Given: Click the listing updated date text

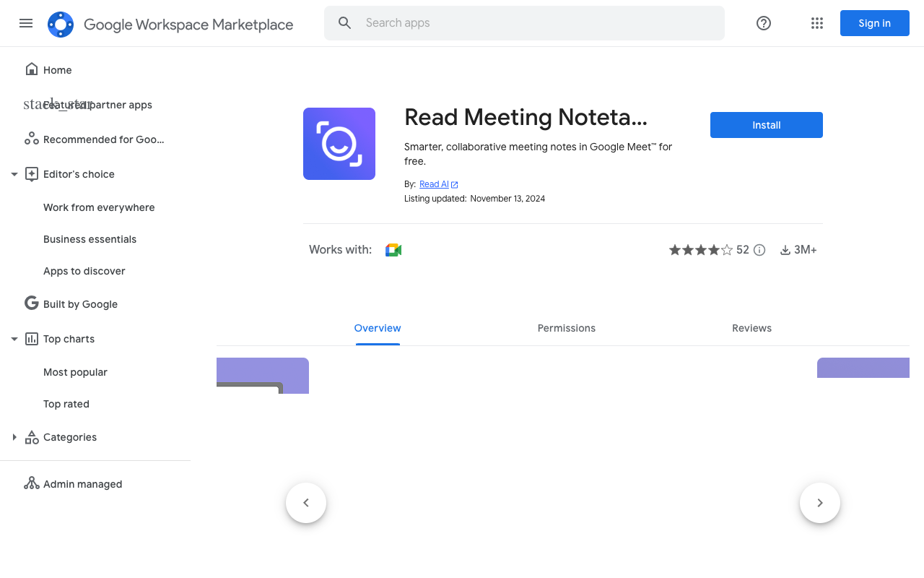Looking at the screenshot, I should (x=507, y=199).
